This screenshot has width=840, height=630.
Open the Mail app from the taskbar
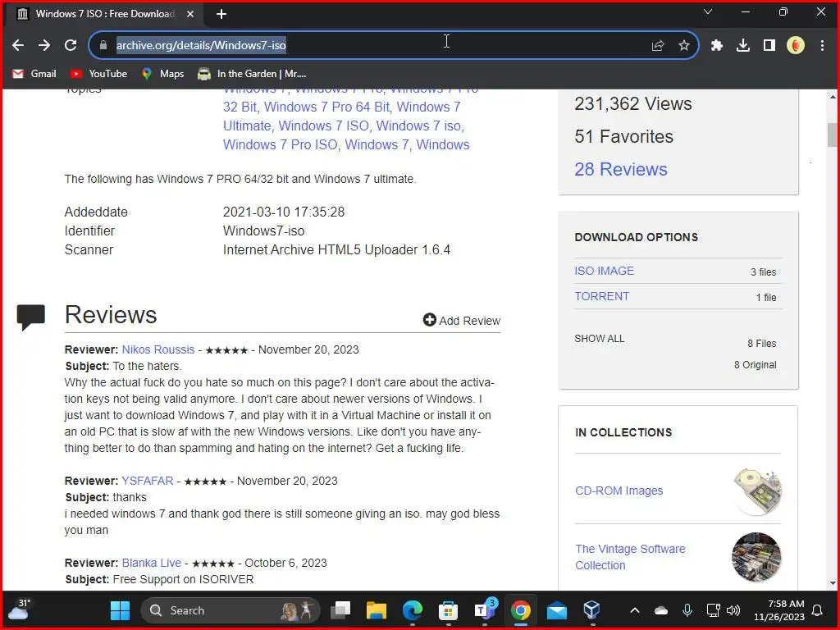(557, 610)
